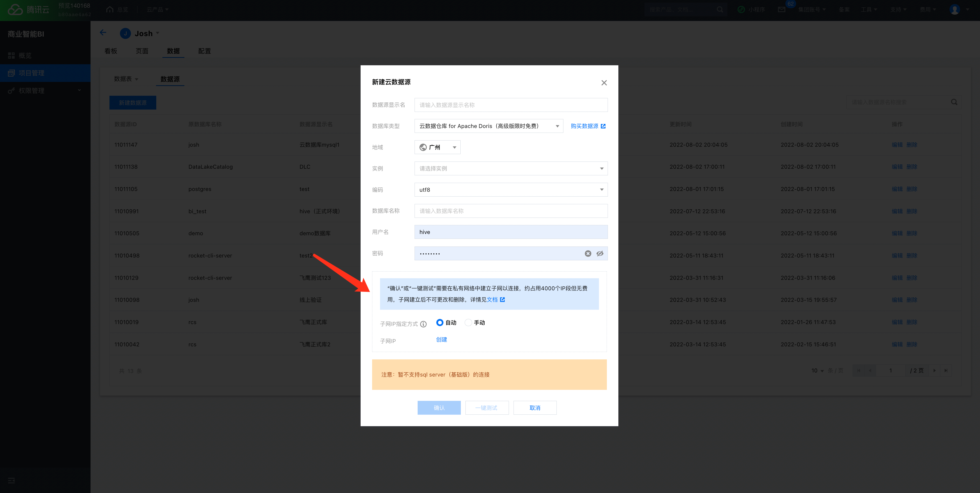The height and width of the screenshot is (493, 980).
Task: Switch to the 看板 tab
Action: [x=111, y=51]
